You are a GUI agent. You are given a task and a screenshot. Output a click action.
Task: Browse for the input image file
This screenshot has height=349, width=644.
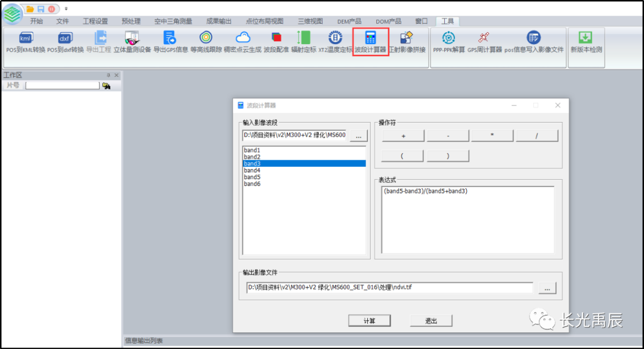pyautogui.click(x=358, y=136)
